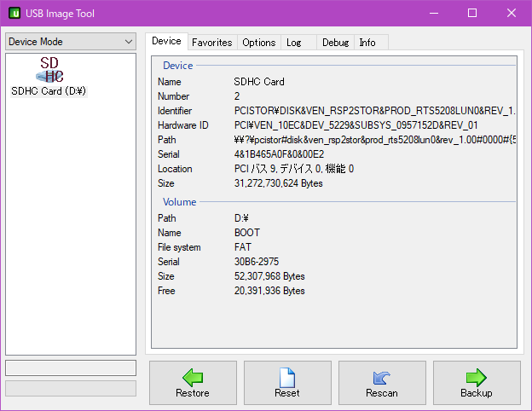The image size is (532, 411).
Task: Click the device Name value SDHC Card
Action: [x=259, y=82]
